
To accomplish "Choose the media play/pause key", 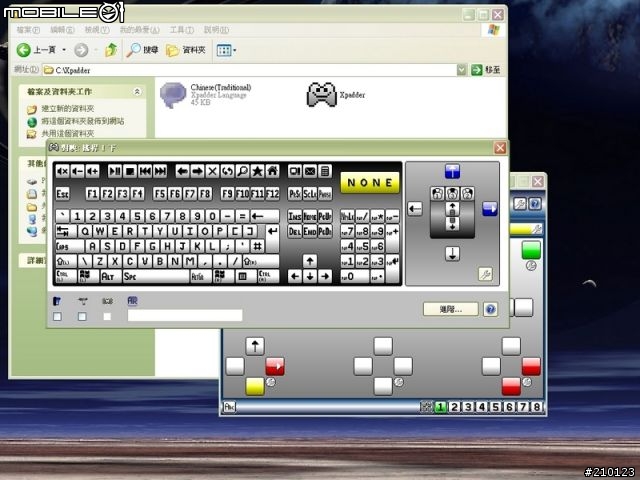I will tap(115, 171).
